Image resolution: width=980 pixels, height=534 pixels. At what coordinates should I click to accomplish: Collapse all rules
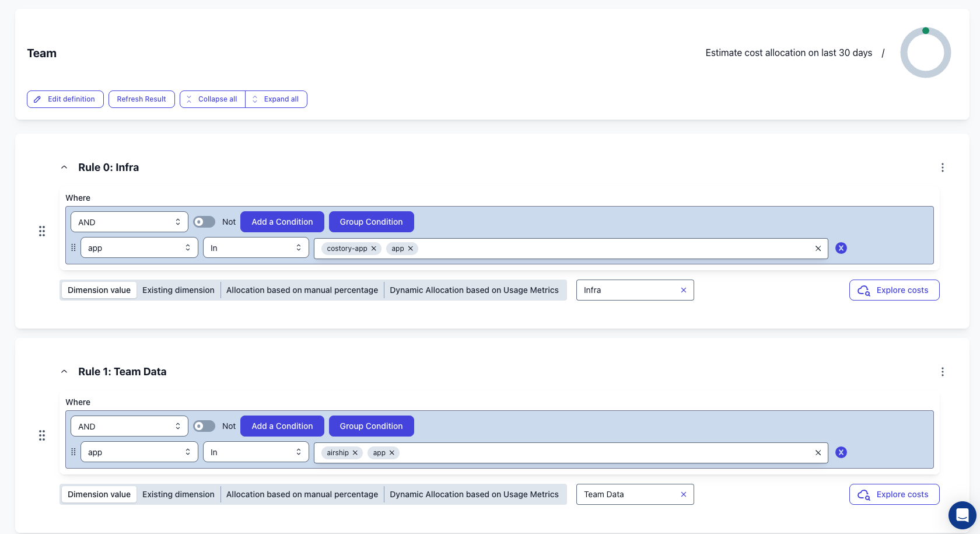[x=212, y=99]
